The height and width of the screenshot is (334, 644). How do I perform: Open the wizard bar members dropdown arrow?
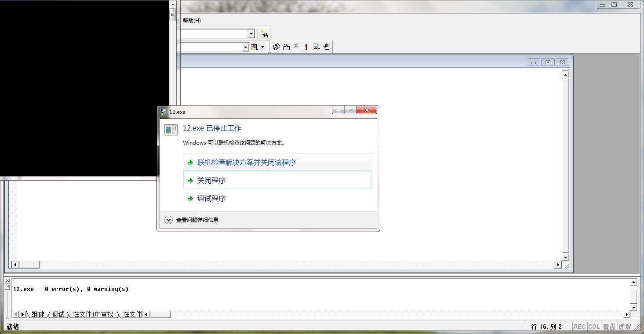246,47
